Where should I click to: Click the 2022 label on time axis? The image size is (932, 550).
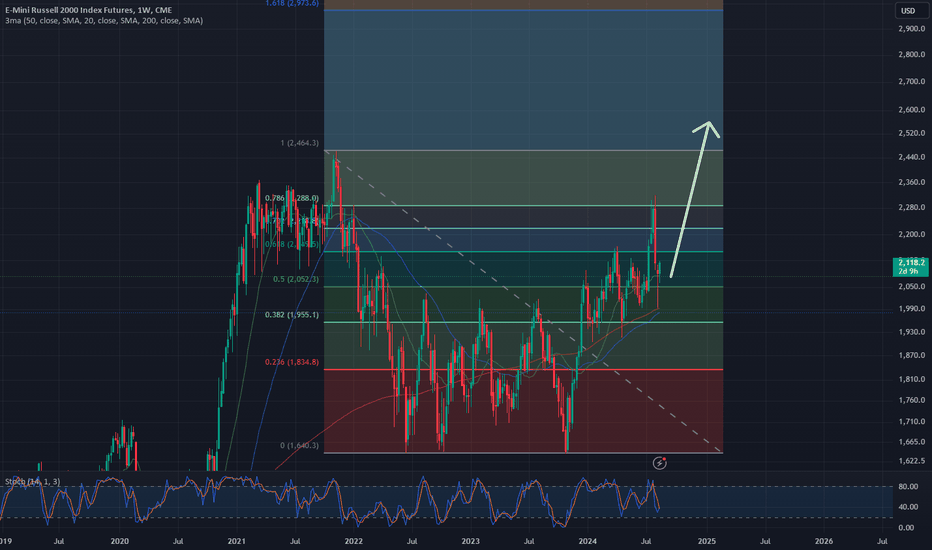click(354, 541)
